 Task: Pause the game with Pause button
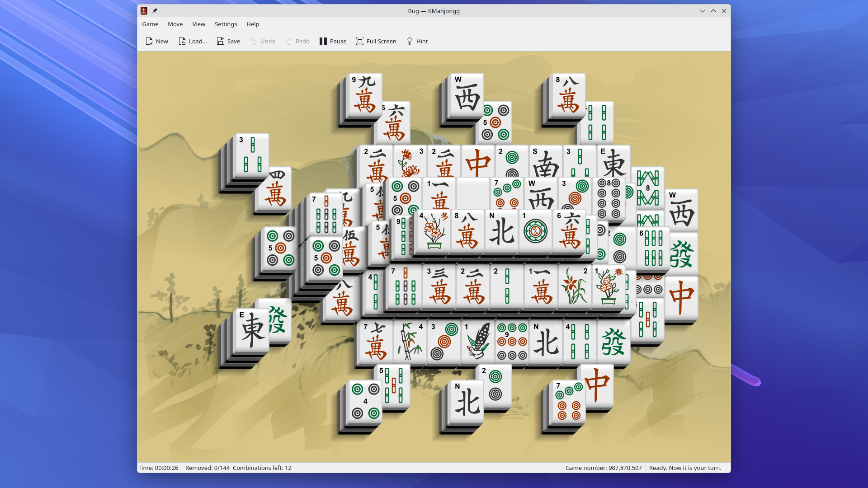(333, 41)
